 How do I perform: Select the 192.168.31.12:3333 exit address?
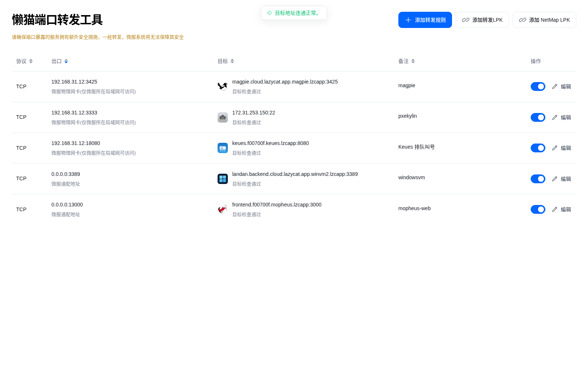(74, 113)
